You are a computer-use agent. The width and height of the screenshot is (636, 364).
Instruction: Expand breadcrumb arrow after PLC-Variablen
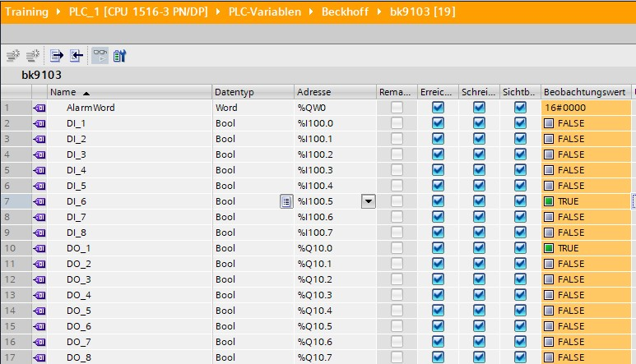pyautogui.click(x=311, y=12)
